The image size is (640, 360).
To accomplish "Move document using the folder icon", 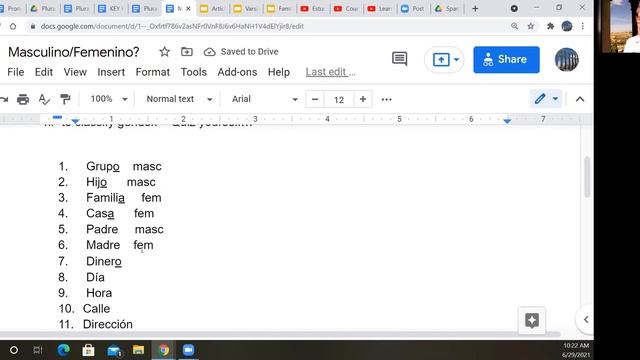I will 187,52.
